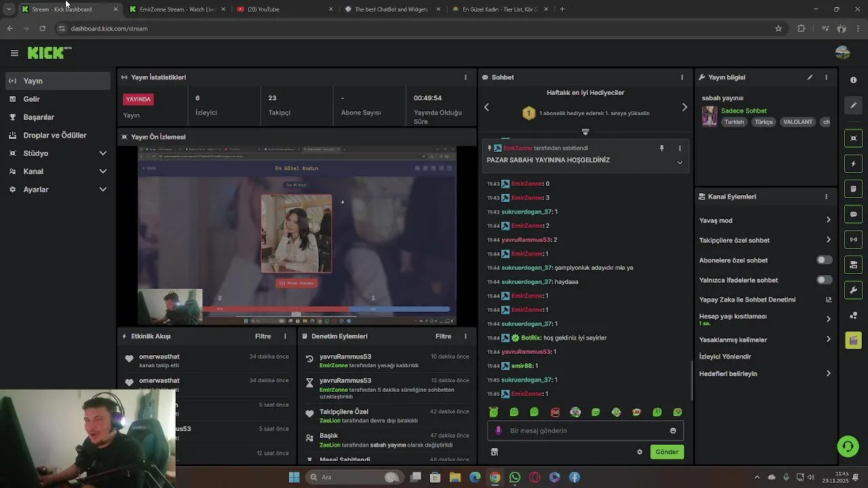Viewport: 868px width, 488px height.
Task: Open Yayın İstatistikleri three-dot menu
Action: pyautogui.click(x=465, y=77)
